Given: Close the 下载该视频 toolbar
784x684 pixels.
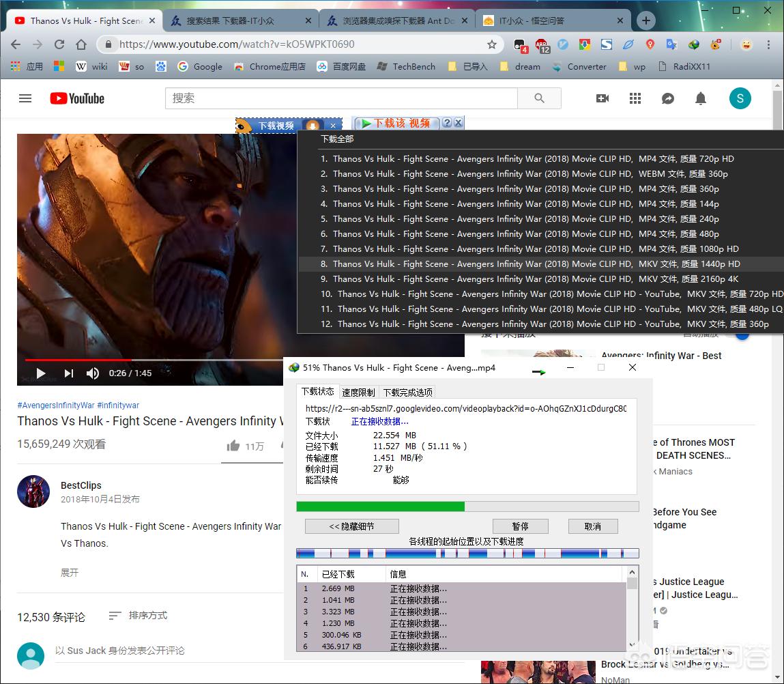Looking at the screenshot, I should click(x=459, y=123).
